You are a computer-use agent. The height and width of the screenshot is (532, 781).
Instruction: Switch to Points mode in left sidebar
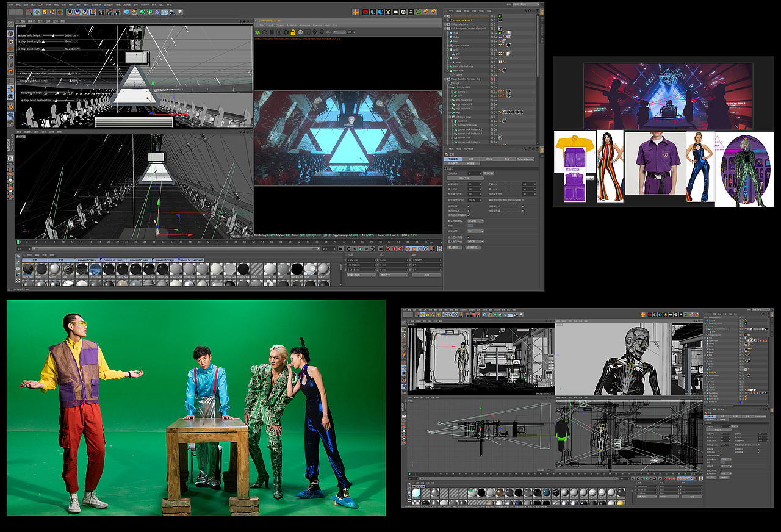(x=11, y=57)
